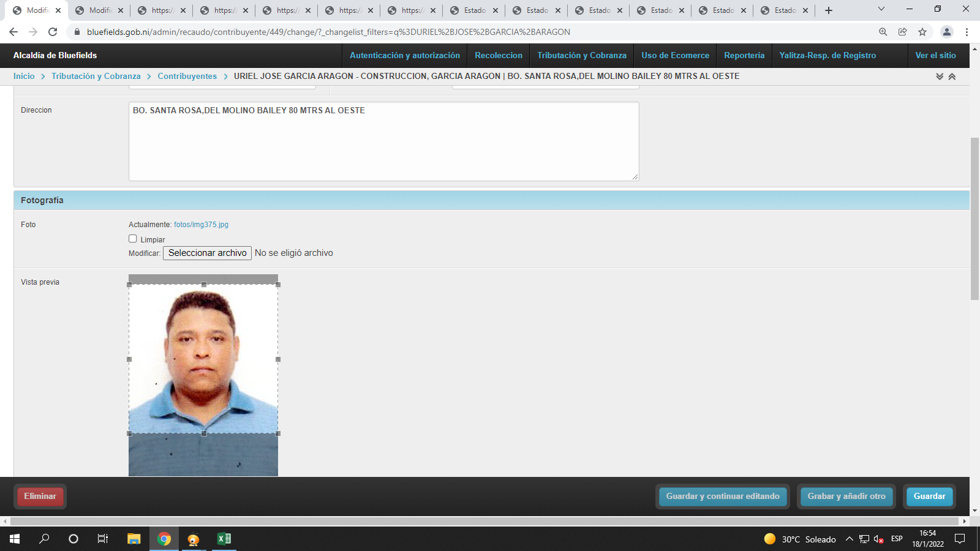Click the vertical page scrollbar thumb
The height and width of the screenshot is (551, 980).
click(974, 219)
